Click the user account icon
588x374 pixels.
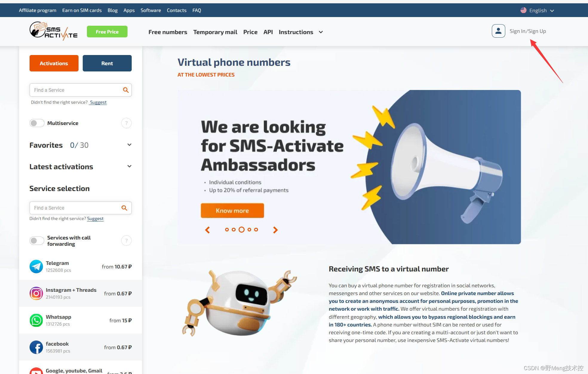(x=498, y=31)
